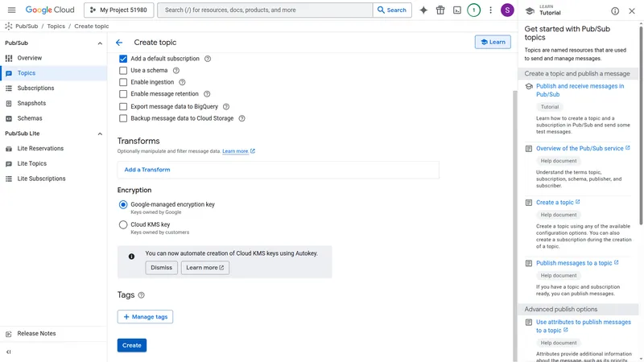Click the Pub/Sub product icon in breadcrumb
This screenshot has width=644, height=362.
tap(9, 27)
